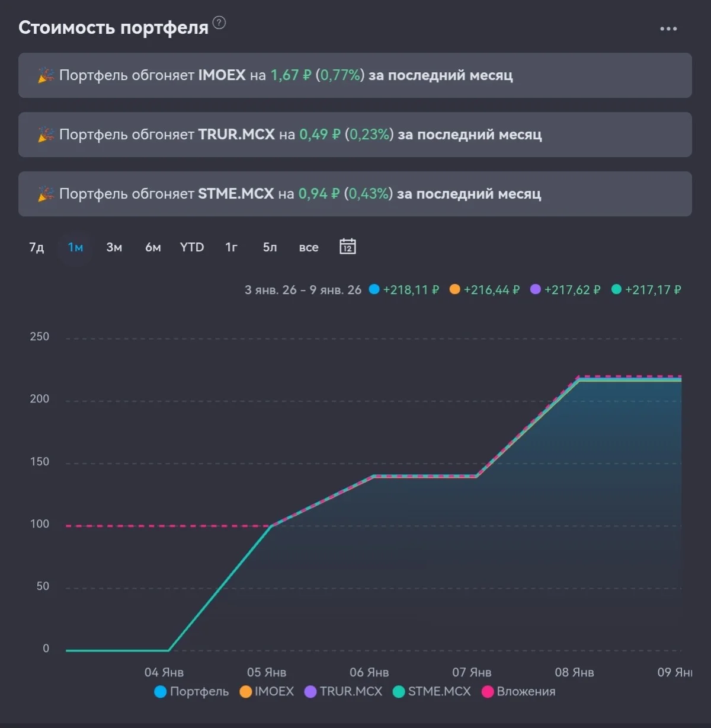Click the purple dot beside +217,62 ₽
The width and height of the screenshot is (711, 728).
click(535, 289)
